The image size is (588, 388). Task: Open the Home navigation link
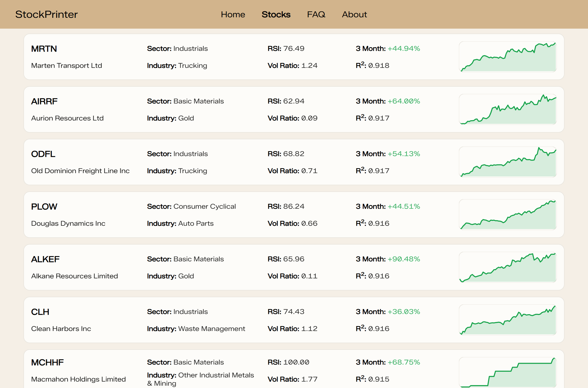tap(233, 14)
